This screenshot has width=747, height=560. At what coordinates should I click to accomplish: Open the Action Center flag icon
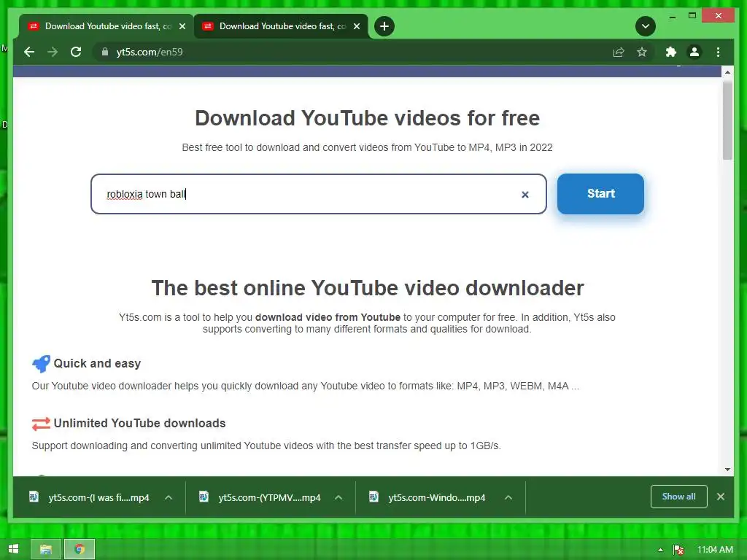(678, 550)
